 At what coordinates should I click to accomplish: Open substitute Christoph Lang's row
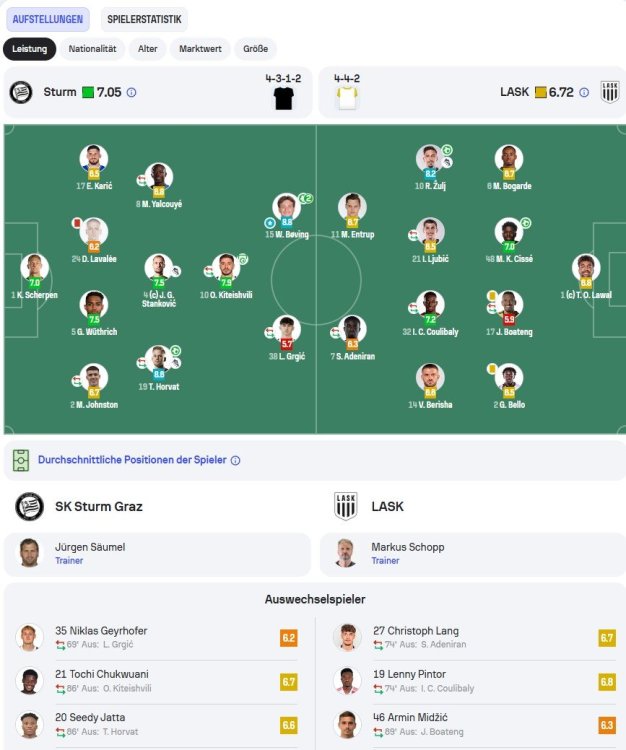click(x=470, y=638)
